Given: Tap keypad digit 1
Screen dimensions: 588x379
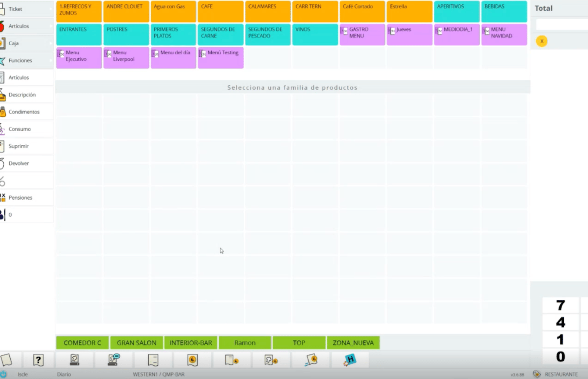Looking at the screenshot, I should pyautogui.click(x=560, y=339).
